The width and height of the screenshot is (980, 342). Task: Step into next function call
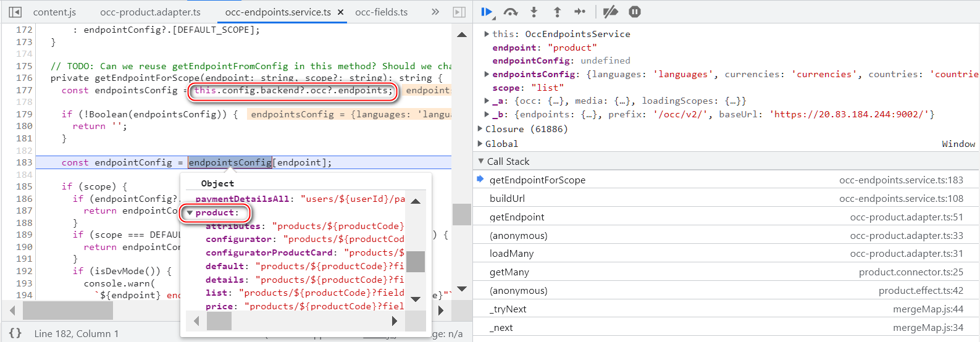tap(534, 12)
